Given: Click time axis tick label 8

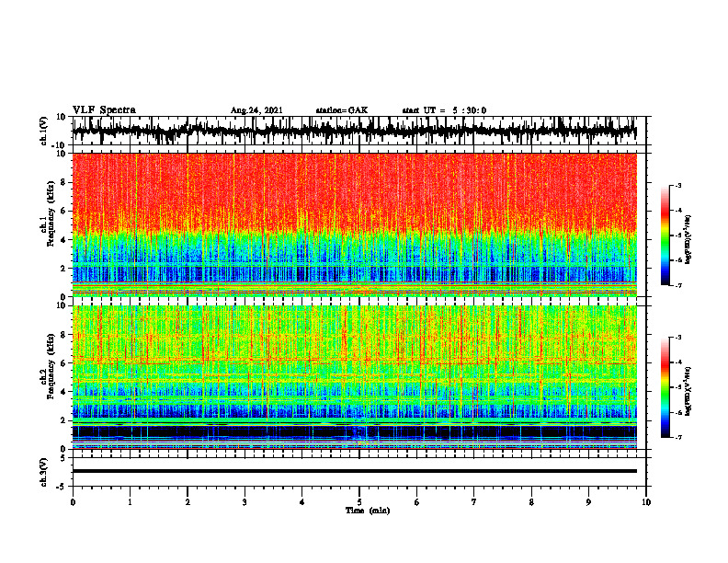Looking at the screenshot, I should (531, 502).
